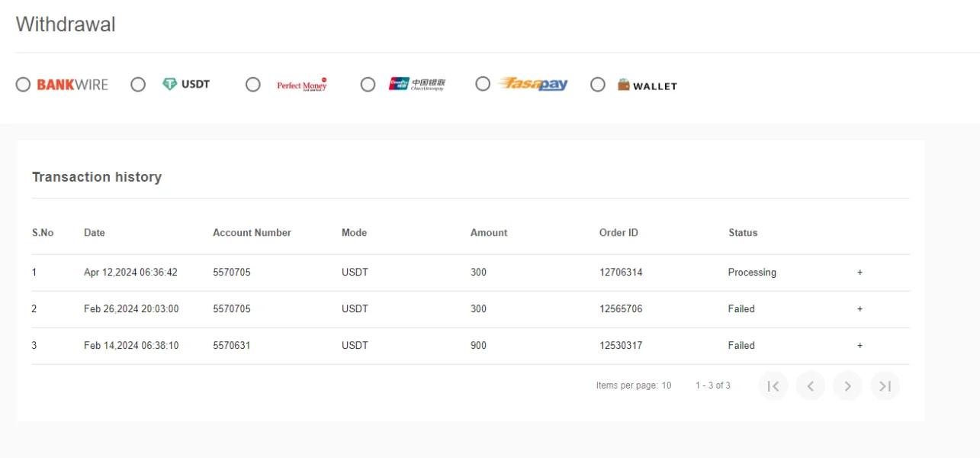Click the WALLET logo
Image resolution: width=980 pixels, height=458 pixels.
647,85
